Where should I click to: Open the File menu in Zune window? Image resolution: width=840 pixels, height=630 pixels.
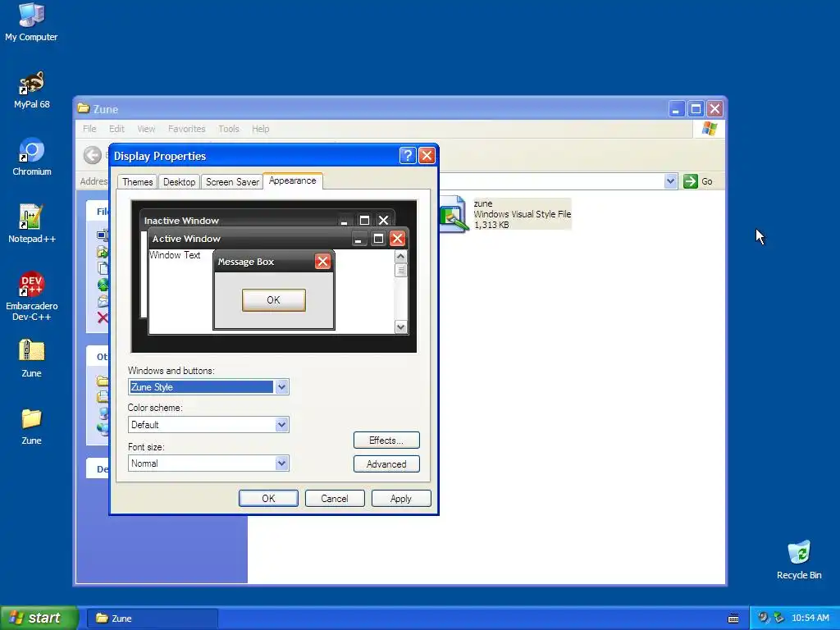tap(89, 129)
